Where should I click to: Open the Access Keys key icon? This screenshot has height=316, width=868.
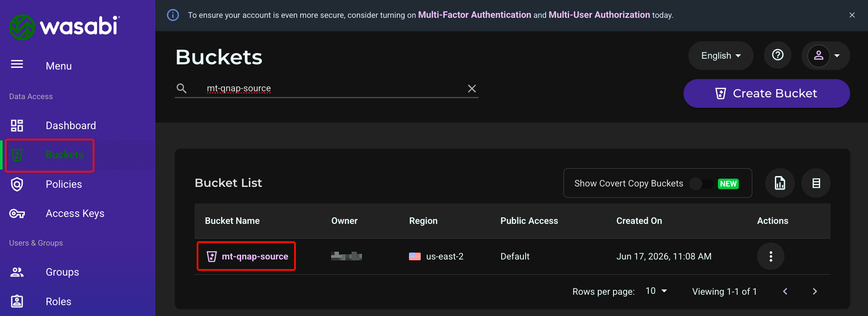coord(17,213)
